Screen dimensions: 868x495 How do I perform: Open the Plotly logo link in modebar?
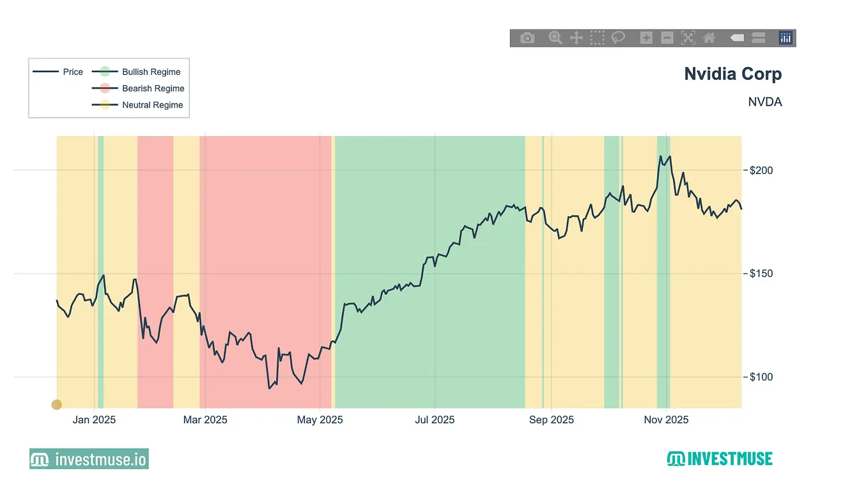[x=786, y=38]
